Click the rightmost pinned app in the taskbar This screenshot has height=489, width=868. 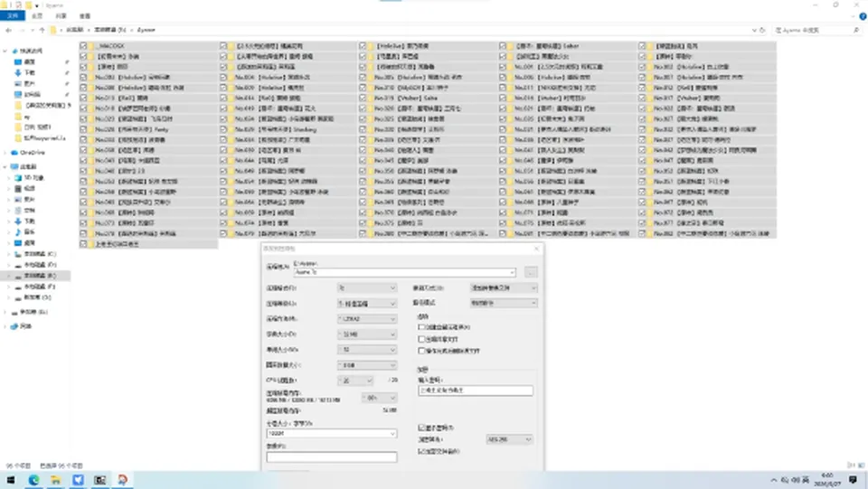pos(122,480)
